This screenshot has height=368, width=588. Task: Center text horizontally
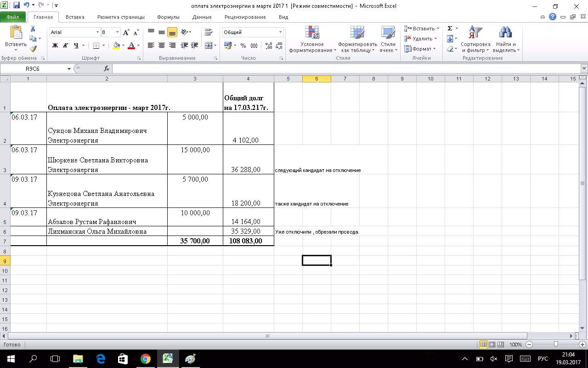pos(162,46)
